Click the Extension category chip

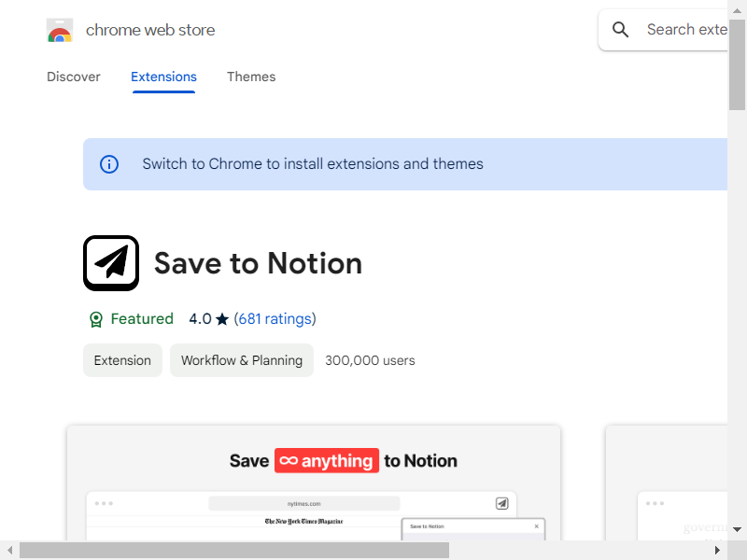122,360
